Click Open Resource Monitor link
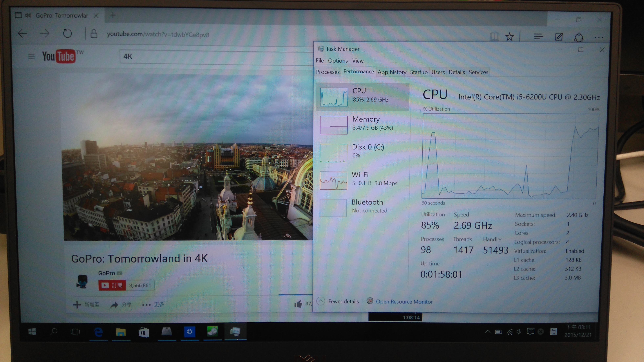Screen dimensions: 644x362 click(404, 302)
